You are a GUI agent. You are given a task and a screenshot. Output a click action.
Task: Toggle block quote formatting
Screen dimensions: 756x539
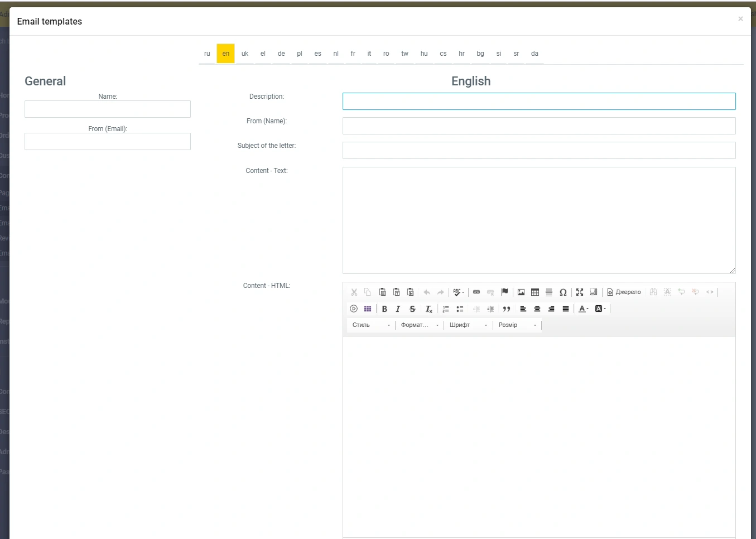tap(507, 309)
